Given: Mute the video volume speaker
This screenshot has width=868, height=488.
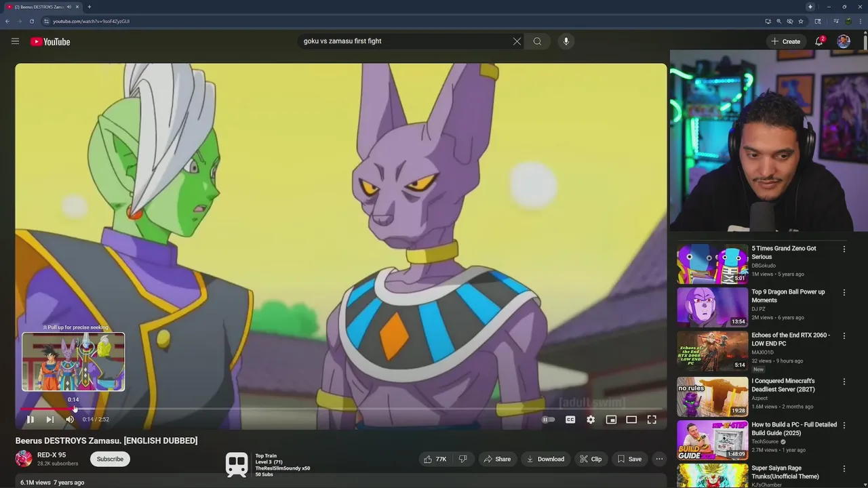Looking at the screenshot, I should (69, 420).
